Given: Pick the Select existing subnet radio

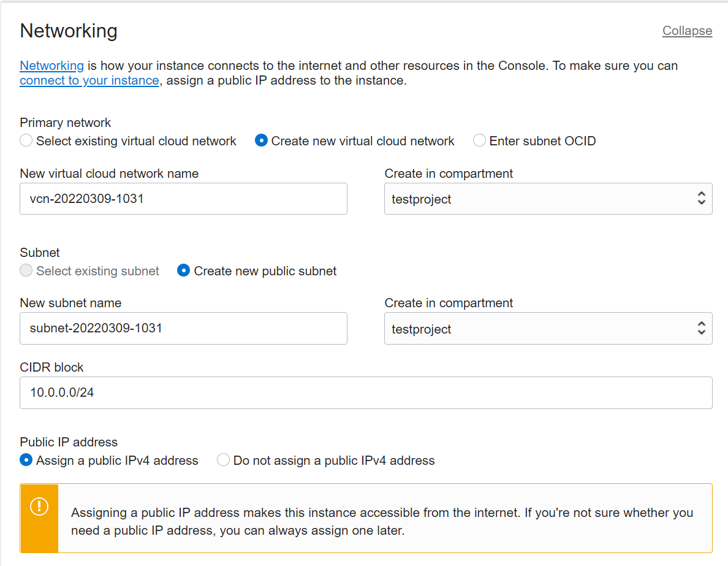Looking at the screenshot, I should [x=26, y=270].
